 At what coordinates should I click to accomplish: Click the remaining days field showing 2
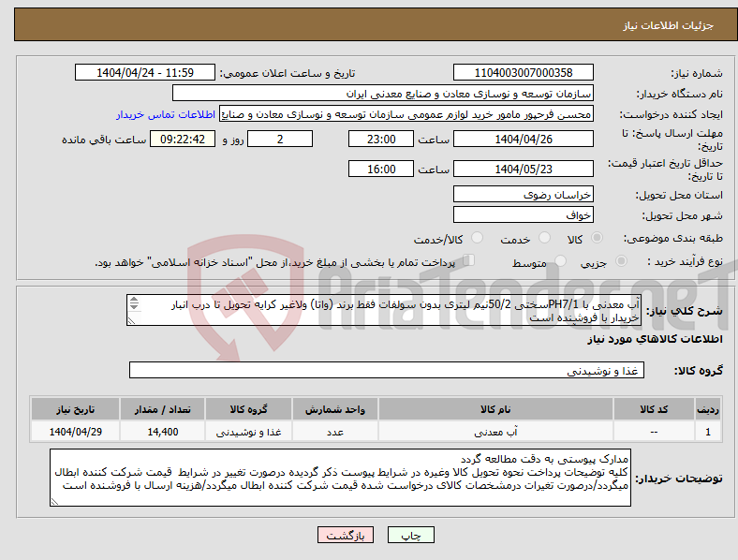280,140
